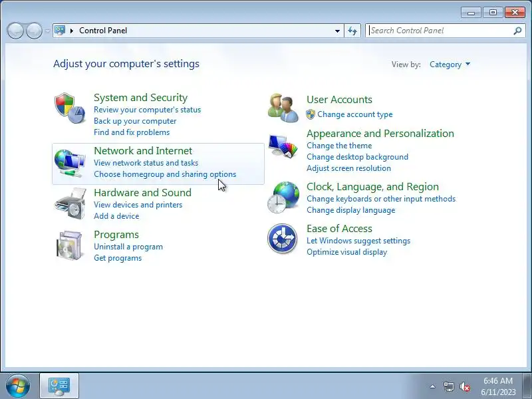The height and width of the screenshot is (399, 532).
Task: Show hidden tray icons arrow
Action: [x=433, y=386]
